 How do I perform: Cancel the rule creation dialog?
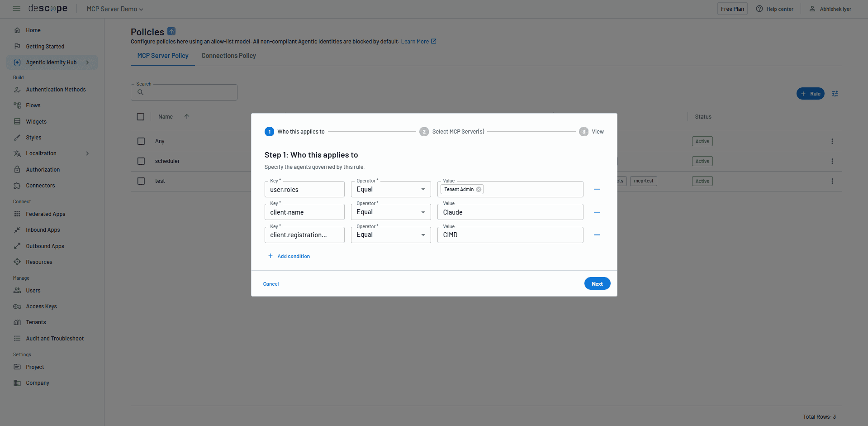point(271,284)
